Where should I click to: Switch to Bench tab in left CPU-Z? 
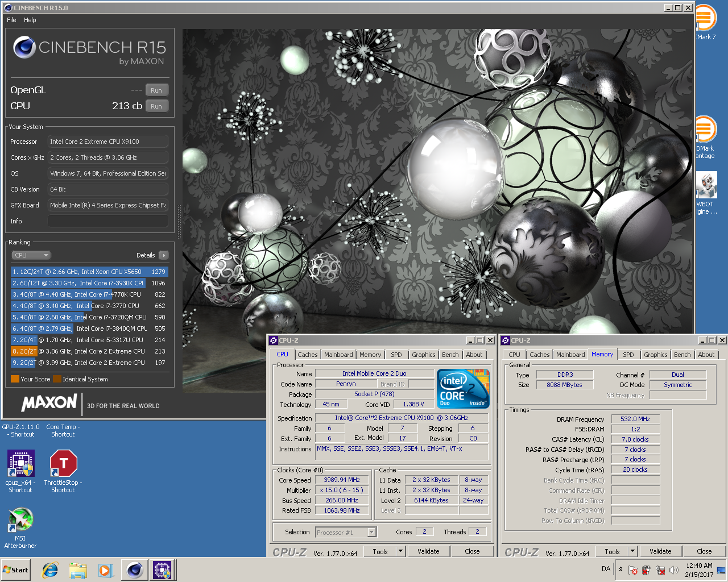pos(450,355)
